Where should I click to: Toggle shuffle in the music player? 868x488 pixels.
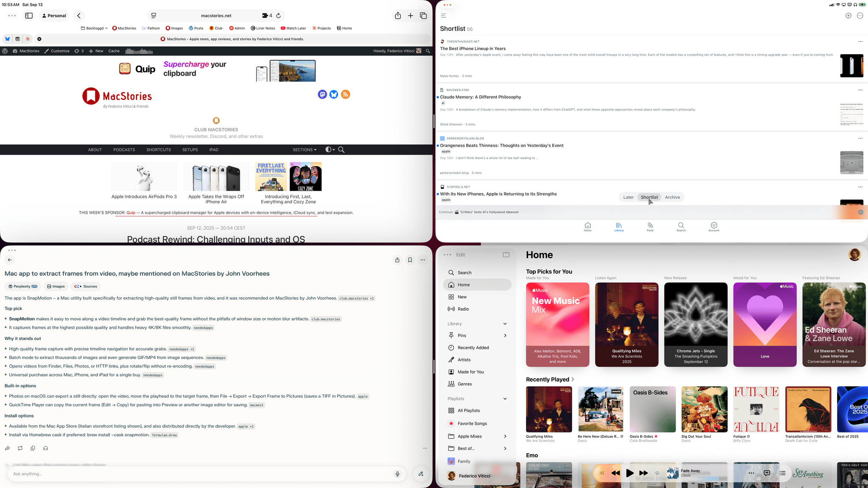coord(601,473)
